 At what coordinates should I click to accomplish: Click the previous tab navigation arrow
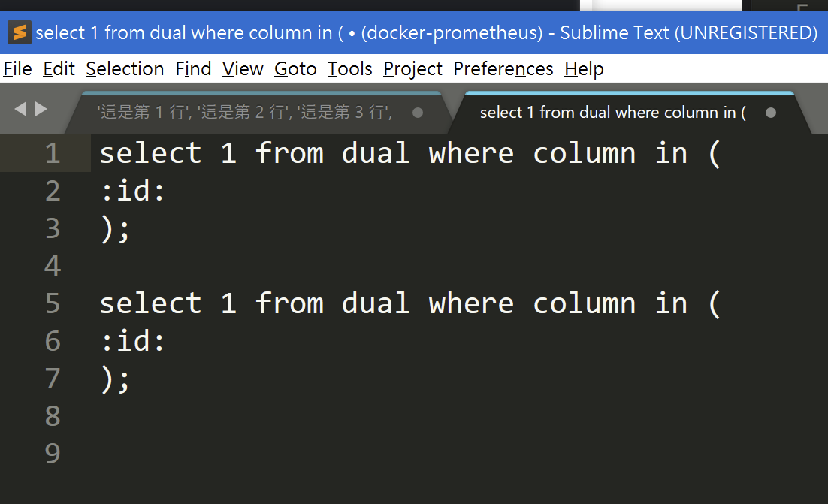pyautogui.click(x=22, y=107)
